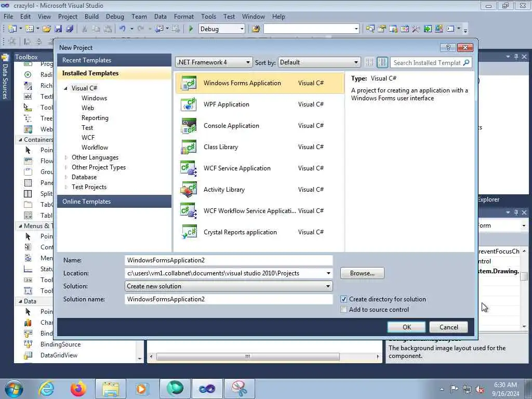
Task: Open the Sort by Default dropdown
Action: pyautogui.click(x=319, y=62)
